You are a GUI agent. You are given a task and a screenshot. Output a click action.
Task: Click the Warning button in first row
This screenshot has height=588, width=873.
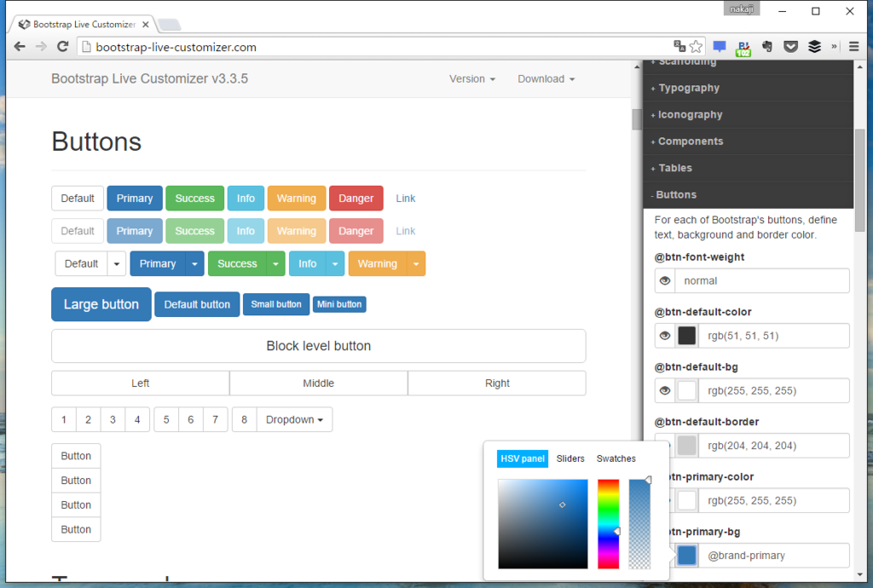coord(297,199)
